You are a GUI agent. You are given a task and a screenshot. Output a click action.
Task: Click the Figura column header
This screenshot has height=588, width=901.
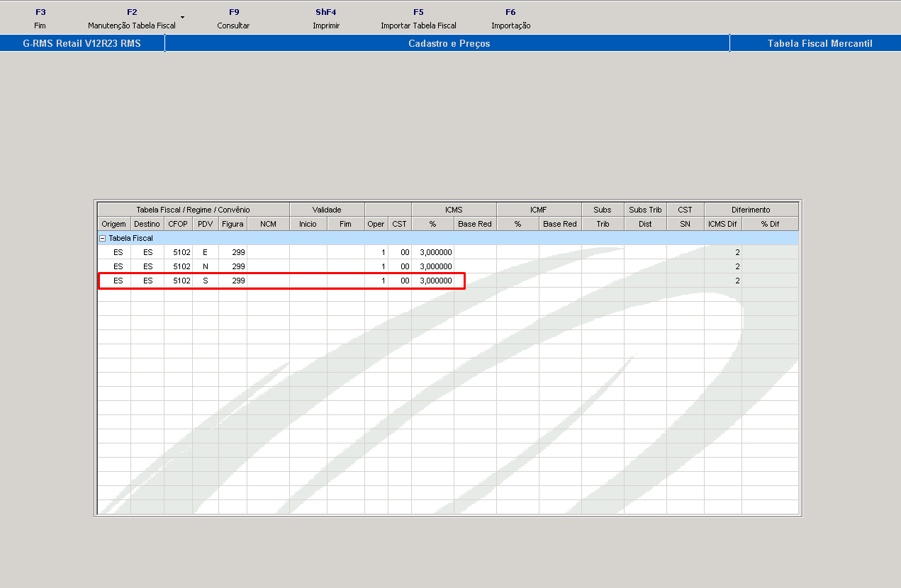(x=233, y=224)
